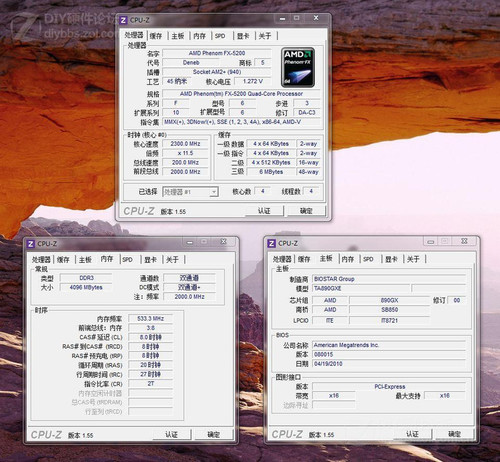Switch to 内存 tab in processor window
Screen dimensions: 500x462
click(200, 36)
